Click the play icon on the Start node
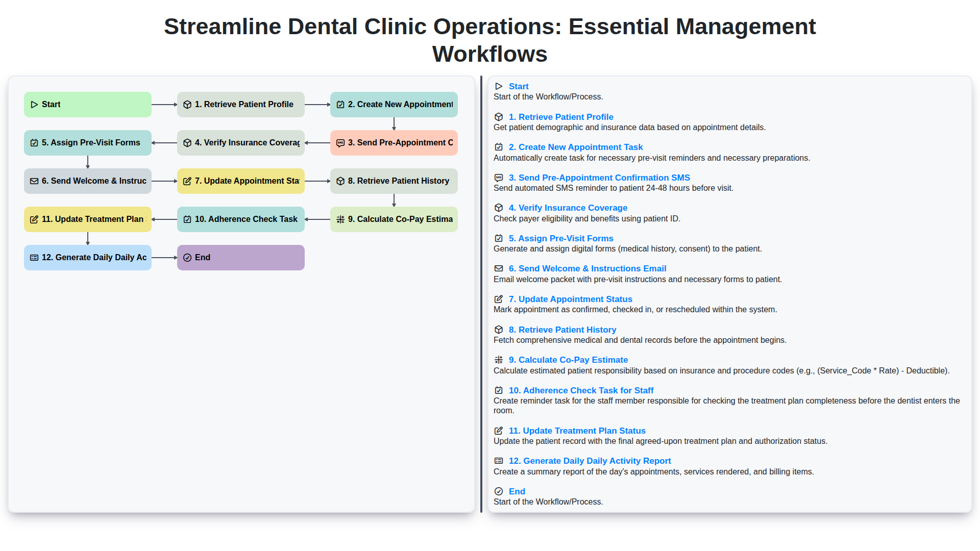 pyautogui.click(x=35, y=104)
